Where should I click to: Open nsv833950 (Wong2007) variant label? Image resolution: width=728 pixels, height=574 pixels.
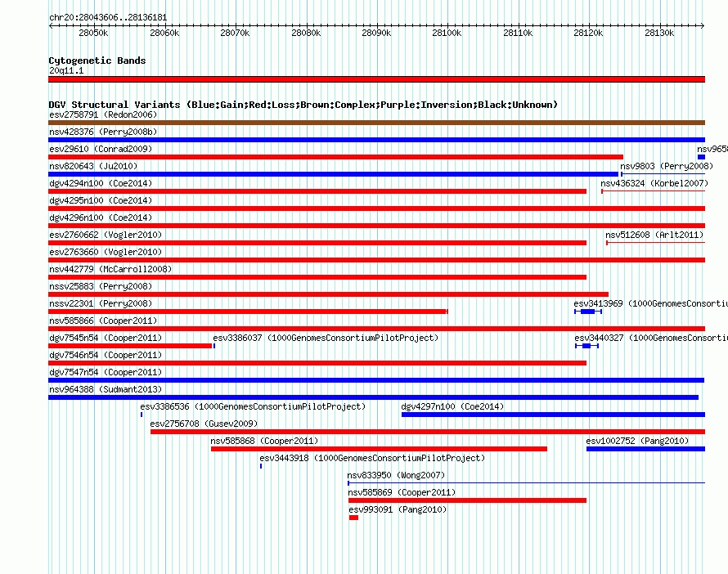pos(396,475)
